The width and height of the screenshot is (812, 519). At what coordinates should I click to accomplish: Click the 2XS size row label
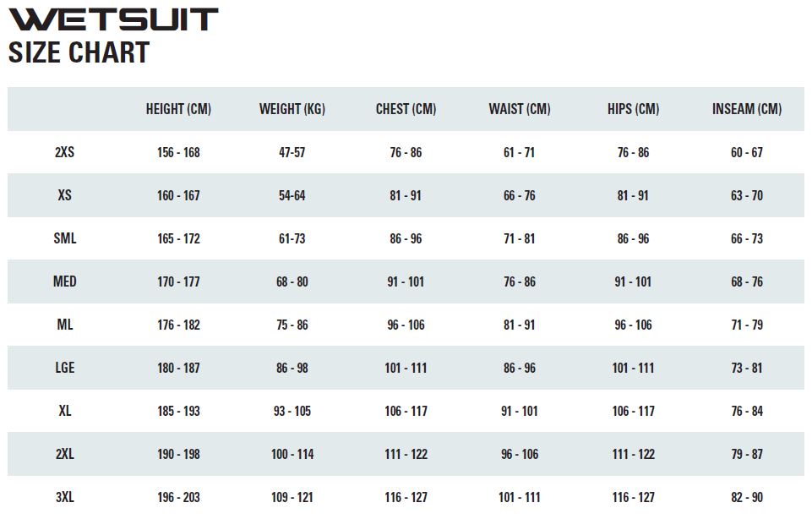pos(65,152)
